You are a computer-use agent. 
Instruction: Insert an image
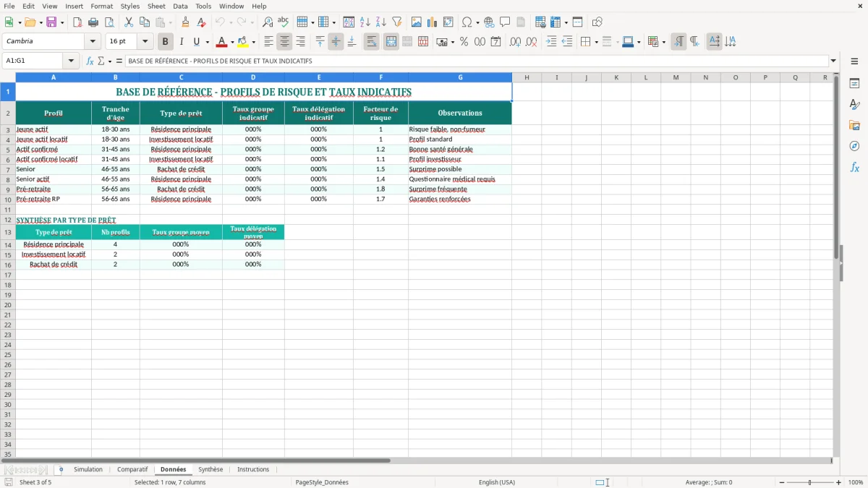417,22
